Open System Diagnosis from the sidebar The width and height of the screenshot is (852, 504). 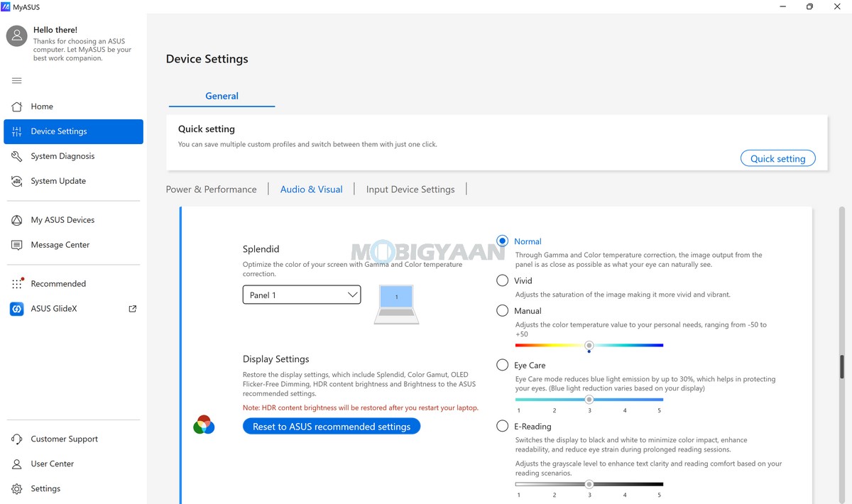[x=74, y=156]
